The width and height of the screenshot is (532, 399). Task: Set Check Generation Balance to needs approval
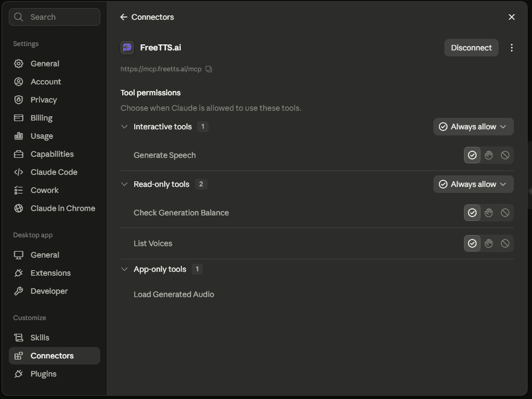(x=489, y=213)
